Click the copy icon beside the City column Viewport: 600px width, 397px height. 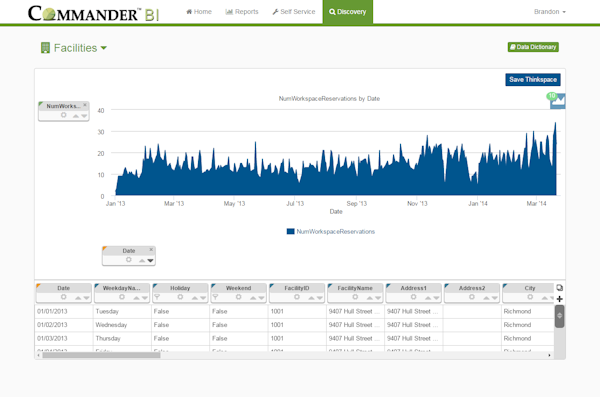pyautogui.click(x=559, y=288)
